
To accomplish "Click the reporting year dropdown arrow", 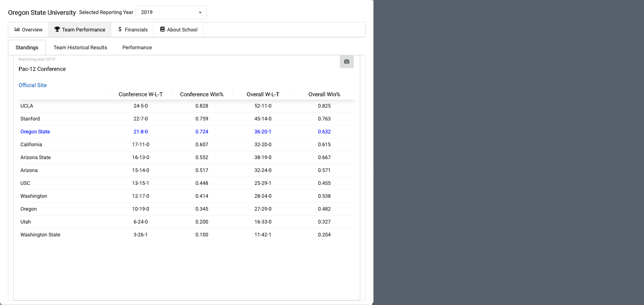I will [x=200, y=13].
